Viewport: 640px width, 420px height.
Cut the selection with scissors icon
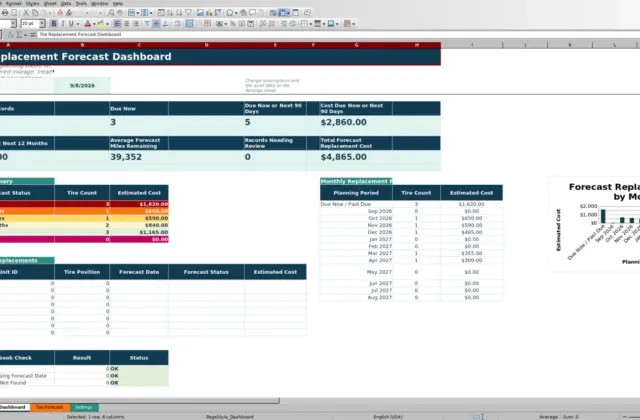point(26,13)
